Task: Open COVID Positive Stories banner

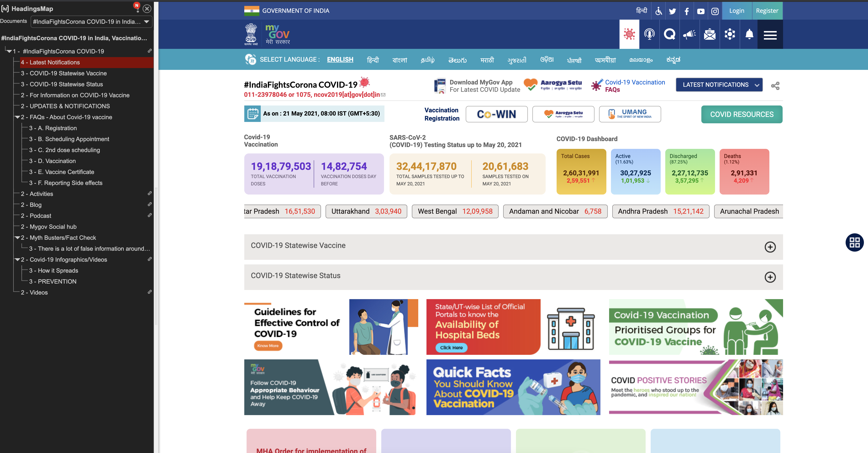Action: tap(696, 387)
